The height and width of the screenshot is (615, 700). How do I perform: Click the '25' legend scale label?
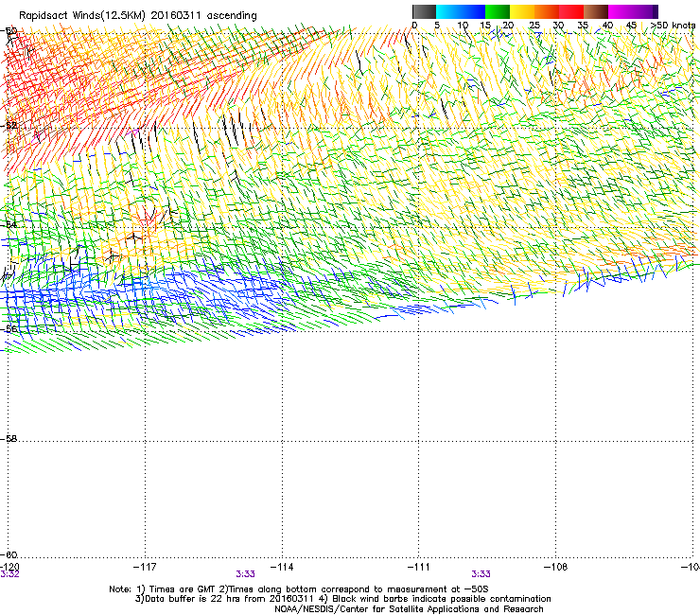534,26
